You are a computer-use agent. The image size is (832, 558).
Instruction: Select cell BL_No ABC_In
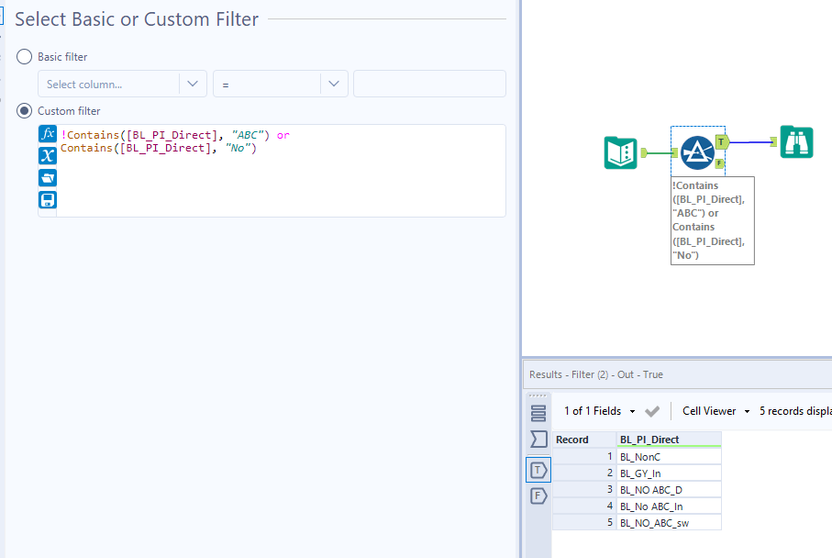pyautogui.click(x=669, y=506)
